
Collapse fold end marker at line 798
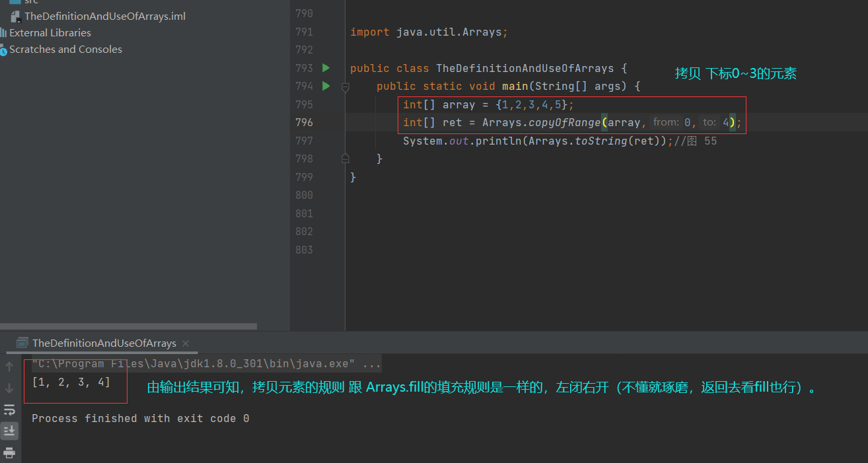(345, 159)
